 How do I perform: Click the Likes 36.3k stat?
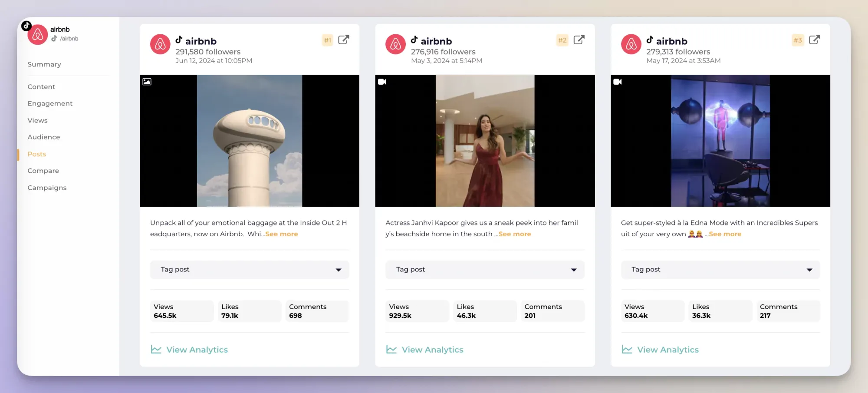720,311
